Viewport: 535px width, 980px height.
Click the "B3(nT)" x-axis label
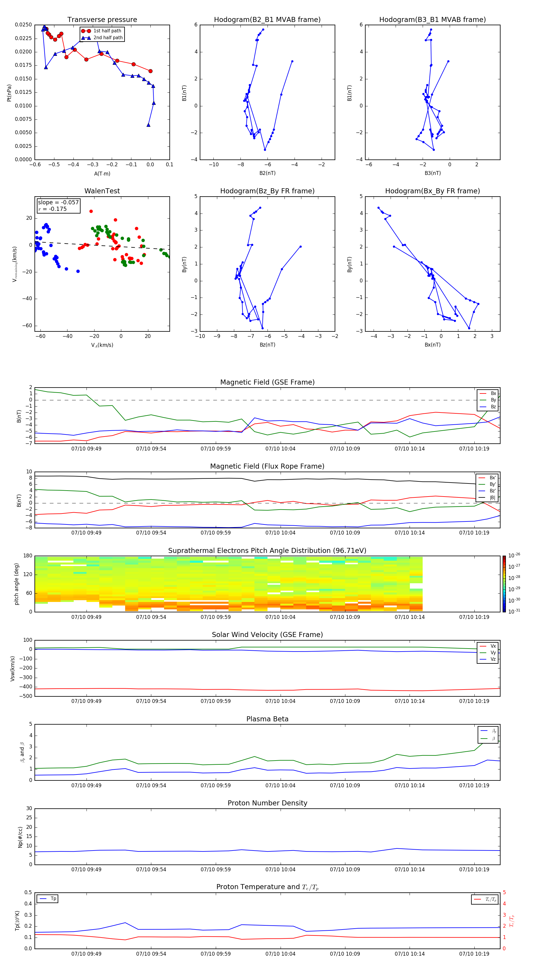(x=432, y=173)
